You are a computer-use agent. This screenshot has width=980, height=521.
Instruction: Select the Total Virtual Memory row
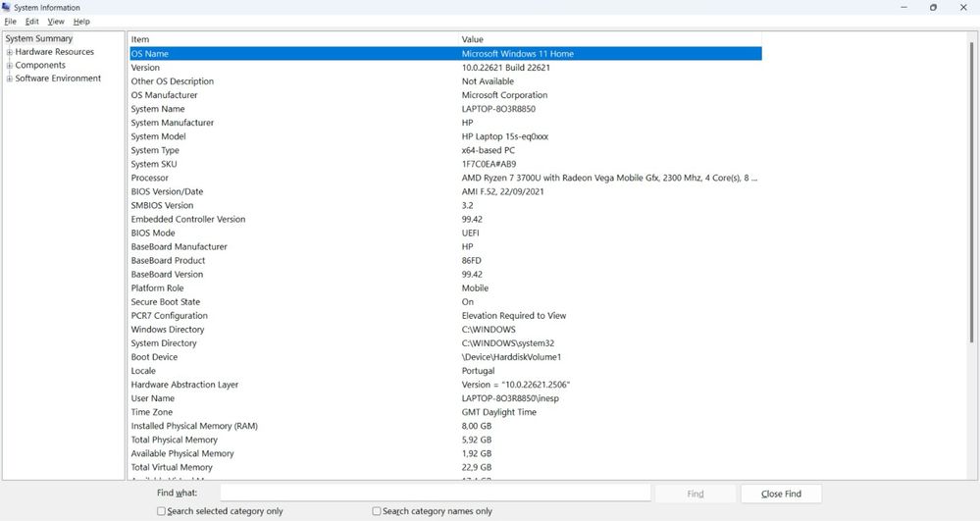[445, 467]
